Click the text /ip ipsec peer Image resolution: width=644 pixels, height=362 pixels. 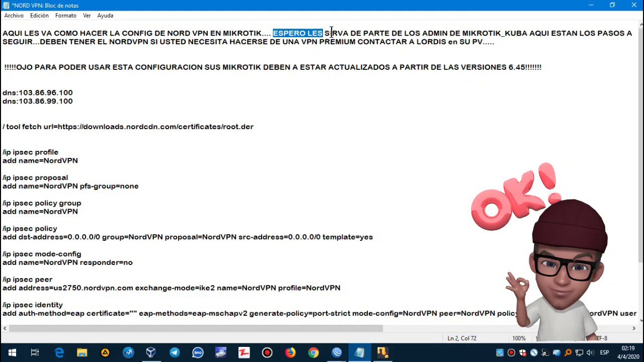click(28, 279)
